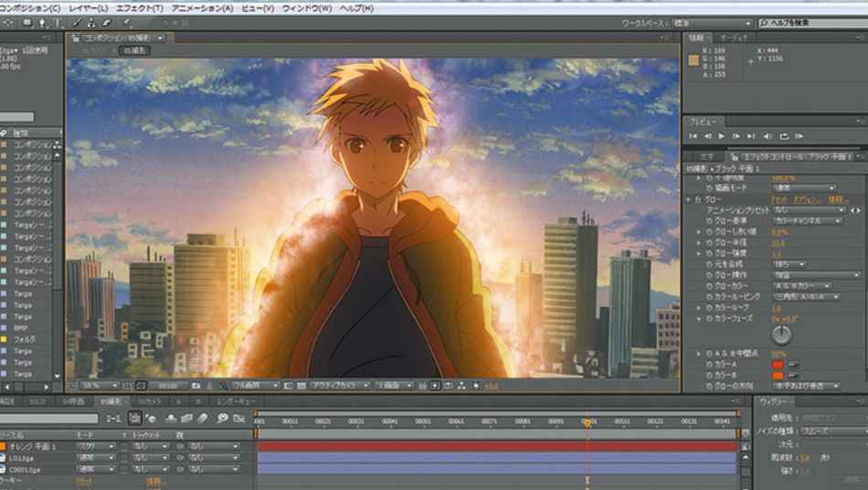Click the eyedropper next to カラーA
The image size is (868, 490).
pyautogui.click(x=793, y=365)
